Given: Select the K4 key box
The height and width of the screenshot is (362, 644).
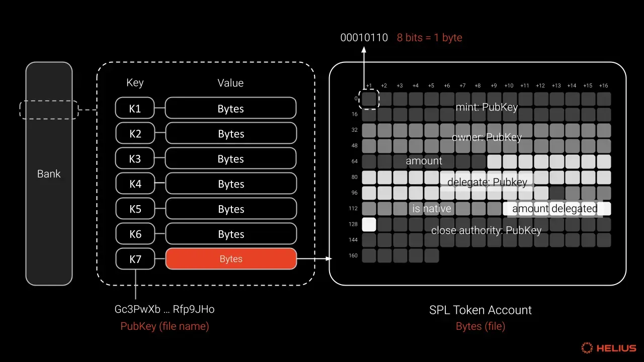Looking at the screenshot, I should (x=135, y=184).
